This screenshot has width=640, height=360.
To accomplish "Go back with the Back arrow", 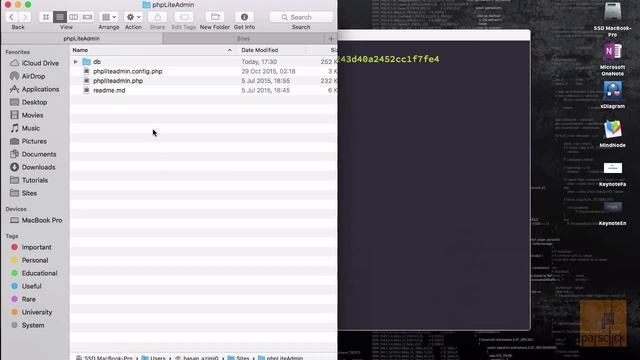I will click(12, 17).
